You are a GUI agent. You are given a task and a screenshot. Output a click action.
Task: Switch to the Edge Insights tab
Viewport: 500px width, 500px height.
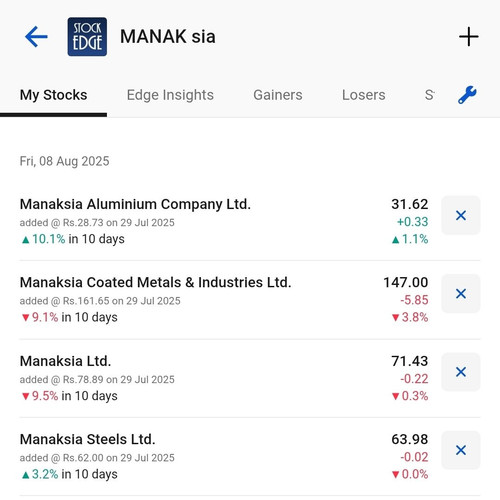pyautogui.click(x=170, y=95)
